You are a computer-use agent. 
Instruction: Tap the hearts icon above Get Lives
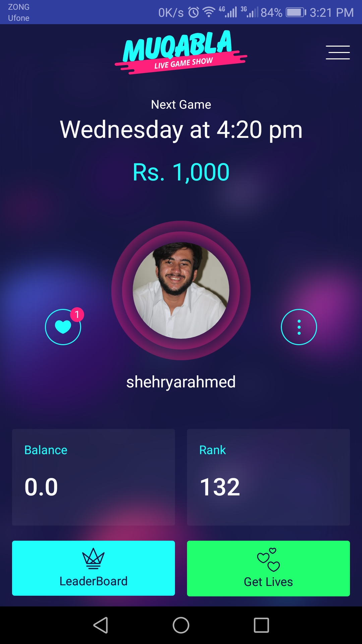tap(268, 559)
